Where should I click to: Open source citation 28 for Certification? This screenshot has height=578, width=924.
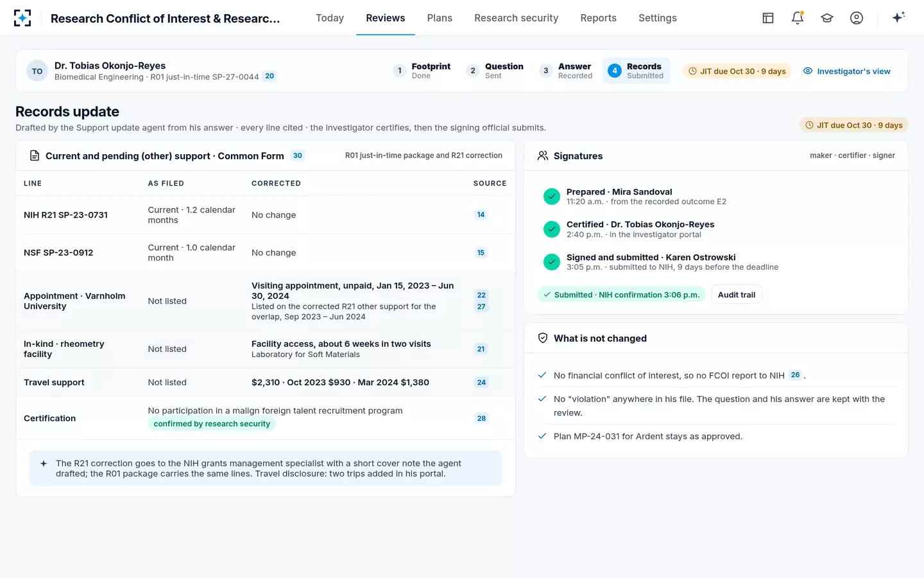[481, 418]
